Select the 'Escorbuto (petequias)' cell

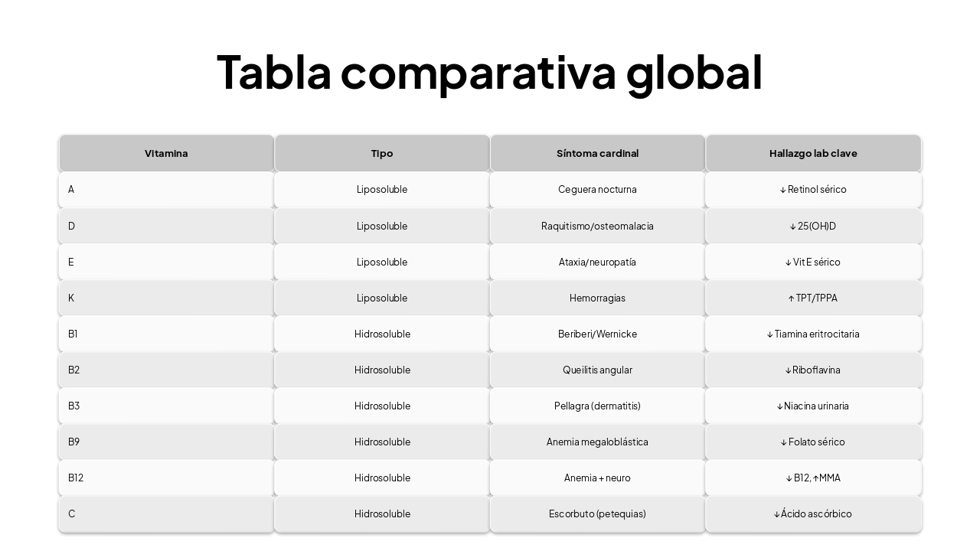[x=597, y=514]
